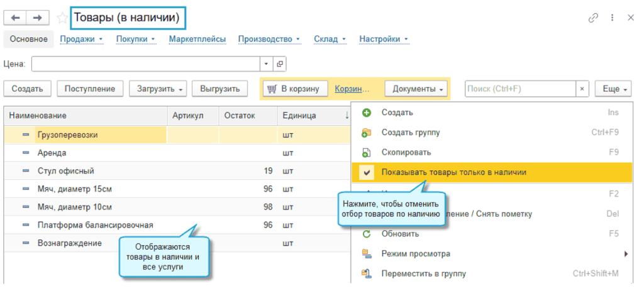Screen dimensions: 644x291
Task: Click the green plus icon next to Создать
Action: pyautogui.click(x=367, y=113)
